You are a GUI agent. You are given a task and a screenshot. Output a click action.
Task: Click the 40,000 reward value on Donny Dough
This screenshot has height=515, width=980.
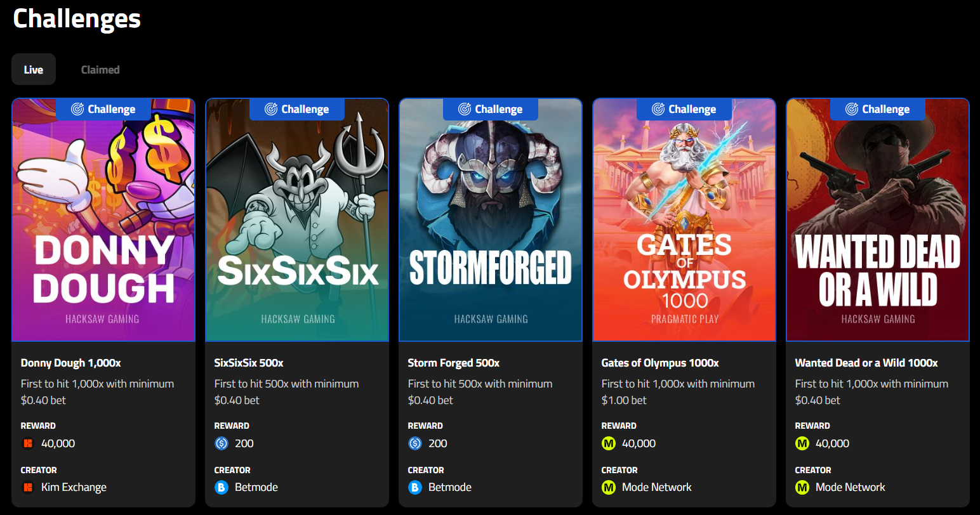click(58, 443)
